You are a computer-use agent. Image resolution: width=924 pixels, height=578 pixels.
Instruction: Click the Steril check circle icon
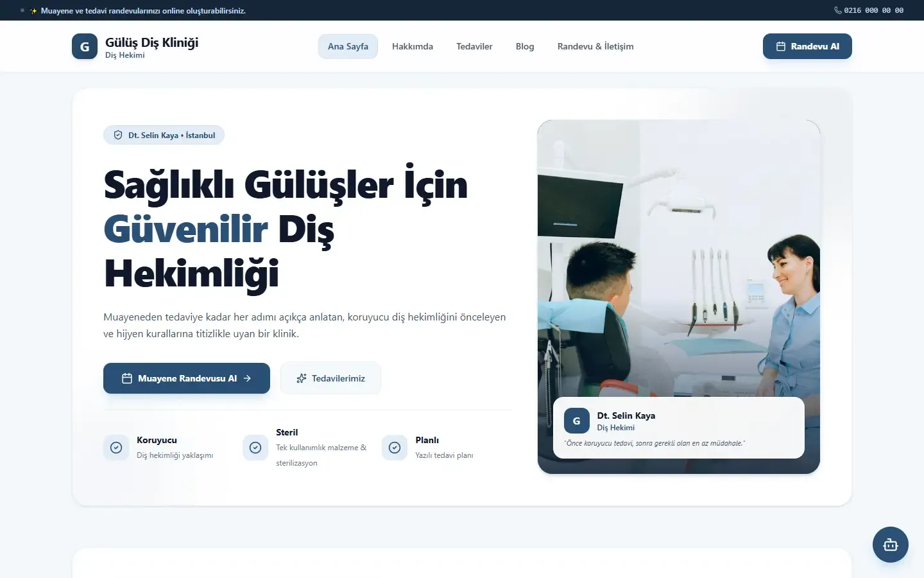255,448
